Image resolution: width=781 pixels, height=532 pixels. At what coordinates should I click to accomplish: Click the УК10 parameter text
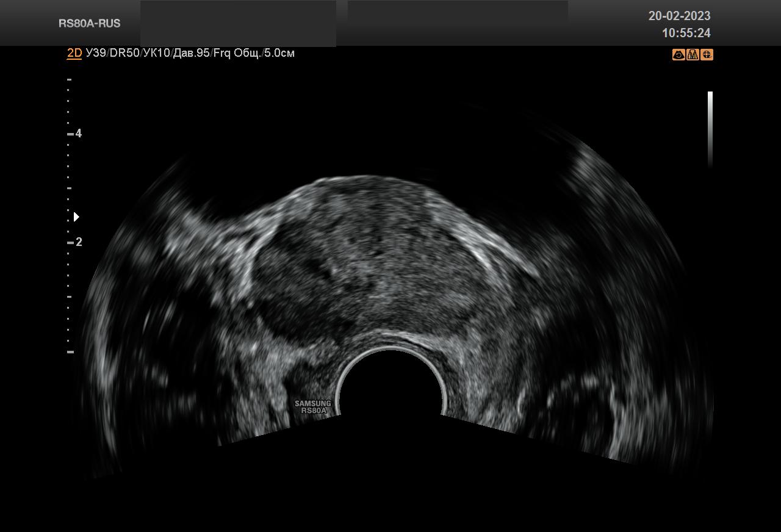point(156,53)
